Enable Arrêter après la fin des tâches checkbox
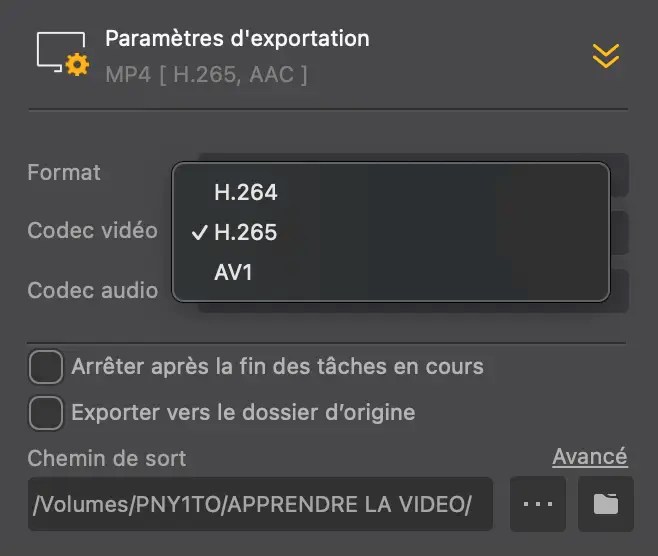658x556 pixels. [x=46, y=367]
